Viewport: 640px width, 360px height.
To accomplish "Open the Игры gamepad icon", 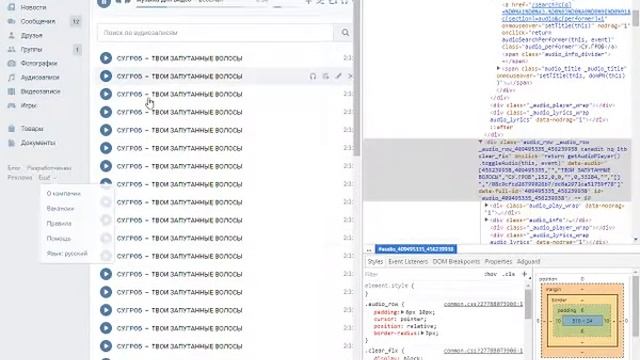I will (x=11, y=105).
